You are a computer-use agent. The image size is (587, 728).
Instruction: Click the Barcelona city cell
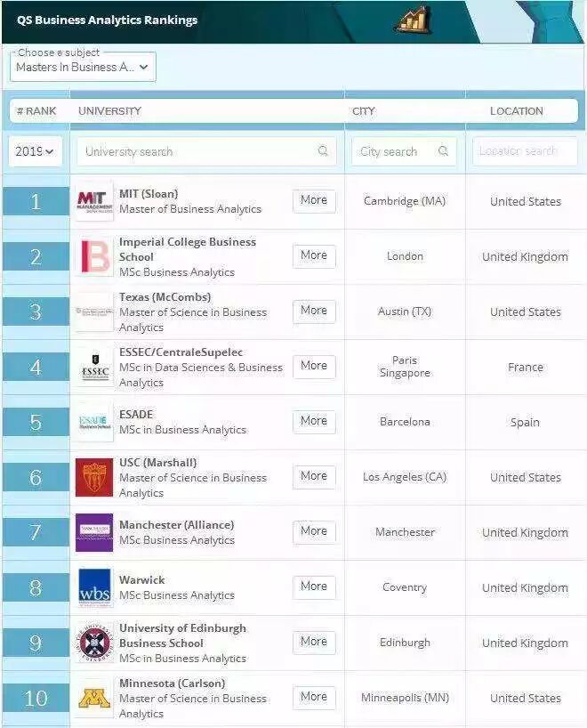click(x=405, y=422)
